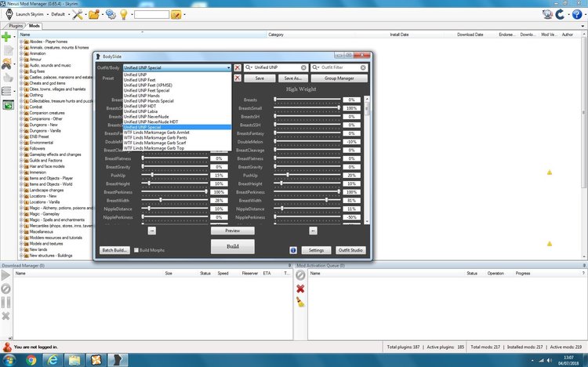Image resolution: width=588 pixels, height=367 pixels.
Task: Click the search input field in NMM toolbar
Action: (x=151, y=15)
